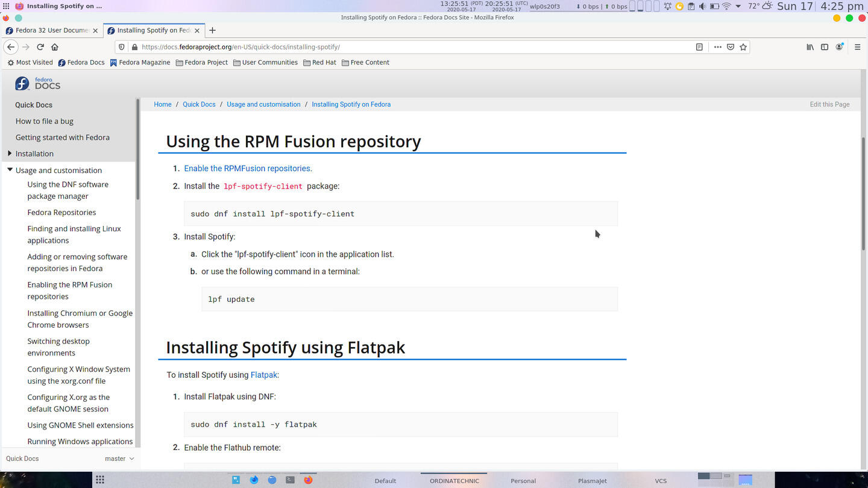This screenshot has height=488, width=868.
Task: Open the Fedora Docs bookmark
Action: [x=81, y=62]
